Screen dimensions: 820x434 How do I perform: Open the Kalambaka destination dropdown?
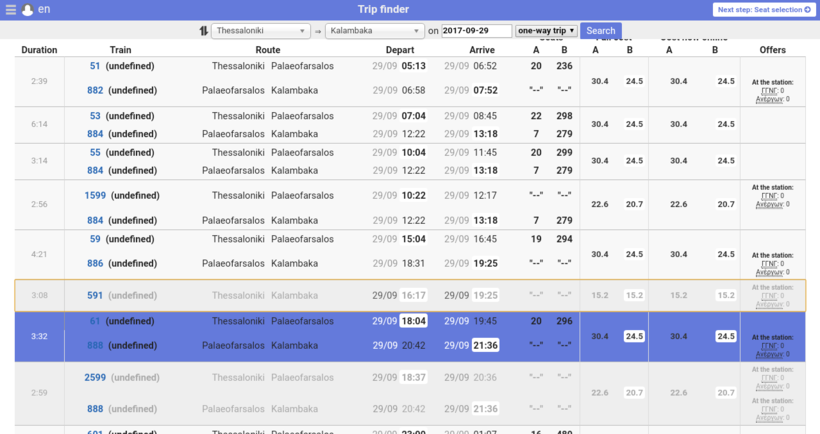375,31
